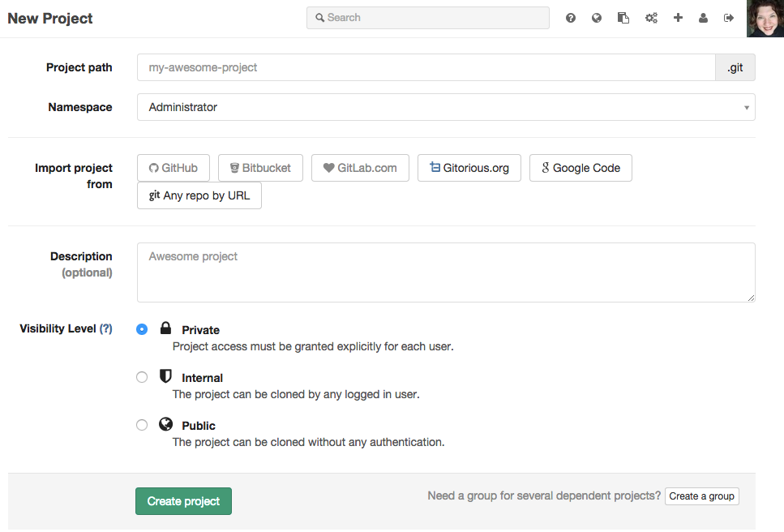This screenshot has height=532, width=784.
Task: Click the help question mark icon
Action: 571,17
